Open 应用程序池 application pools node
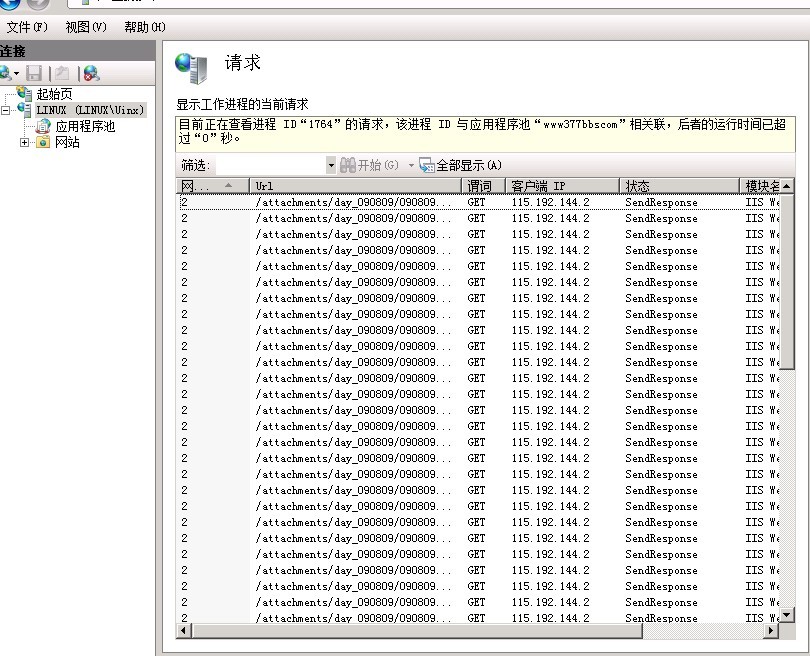 click(x=84, y=126)
